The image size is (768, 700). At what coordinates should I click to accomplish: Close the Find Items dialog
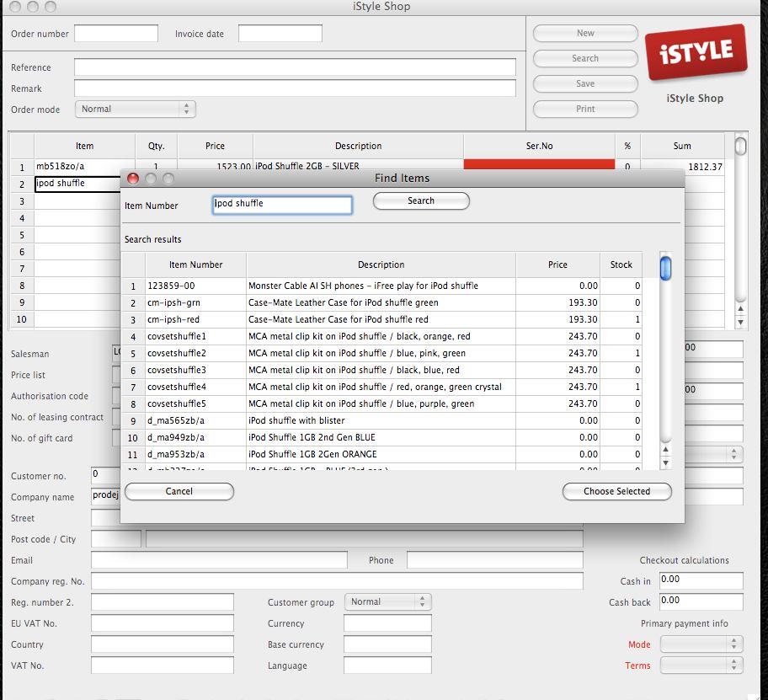[133, 179]
